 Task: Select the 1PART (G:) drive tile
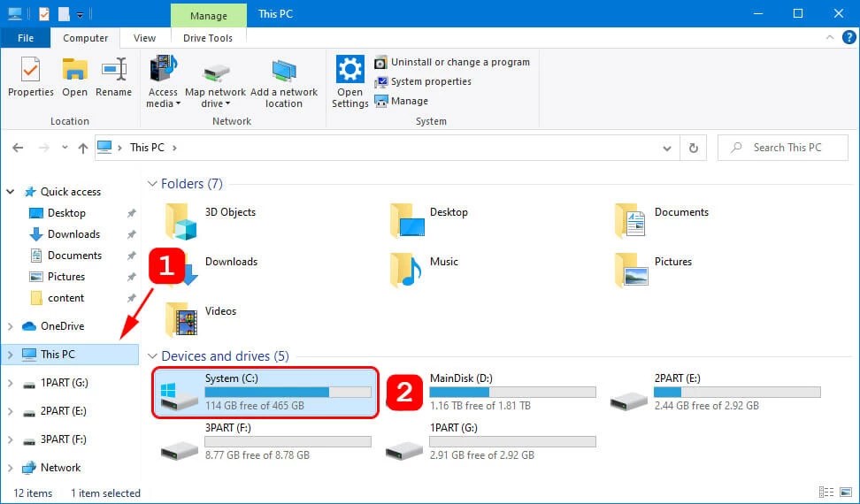(x=490, y=442)
